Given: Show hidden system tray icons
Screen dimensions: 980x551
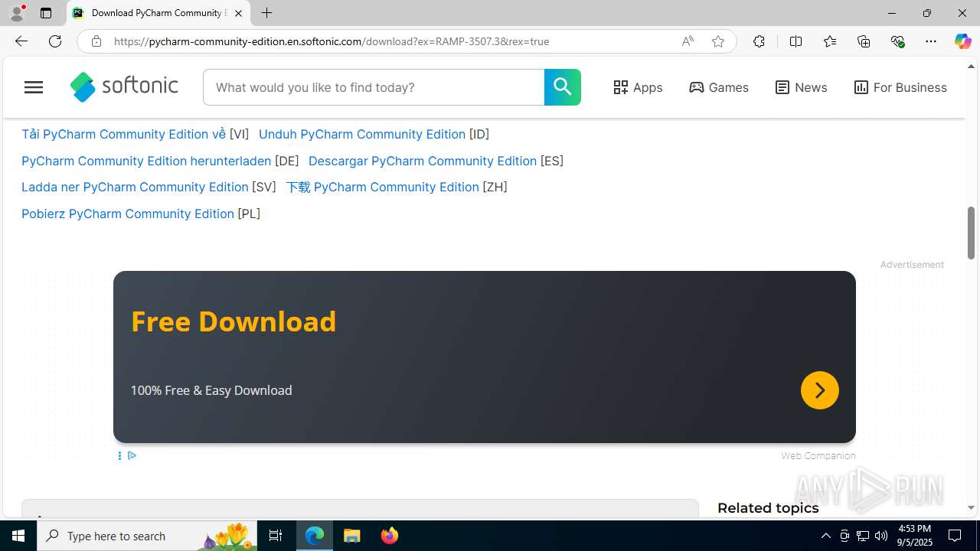Looking at the screenshot, I should point(825,536).
